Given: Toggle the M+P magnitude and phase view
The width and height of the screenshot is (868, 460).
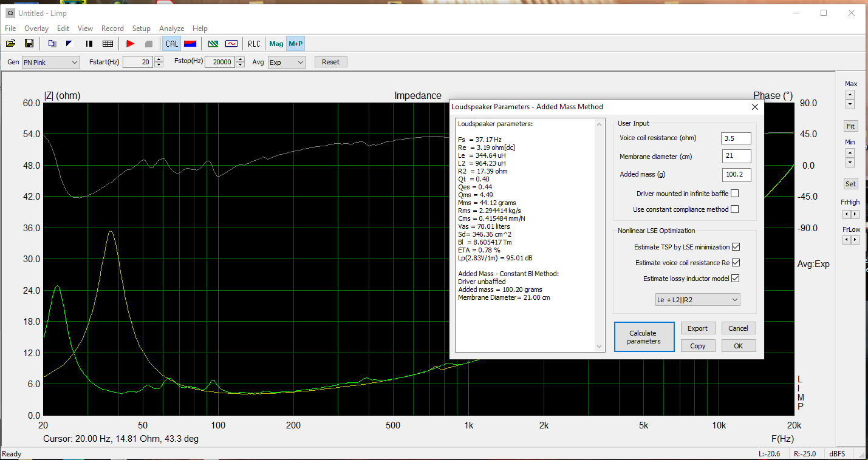Looking at the screenshot, I should click(296, 44).
